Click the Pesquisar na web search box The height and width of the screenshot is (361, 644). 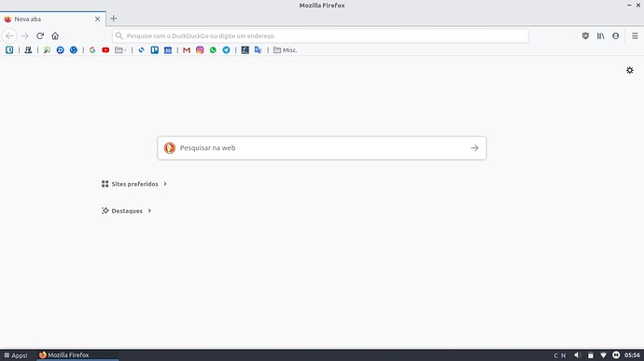click(322, 147)
